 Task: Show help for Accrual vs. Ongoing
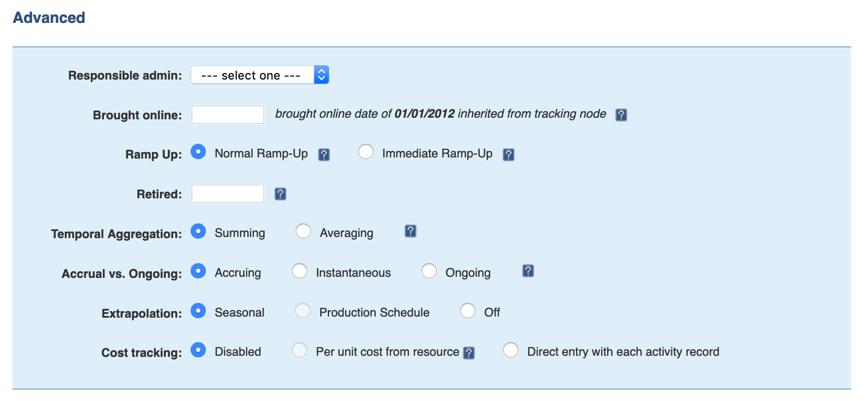tap(528, 271)
